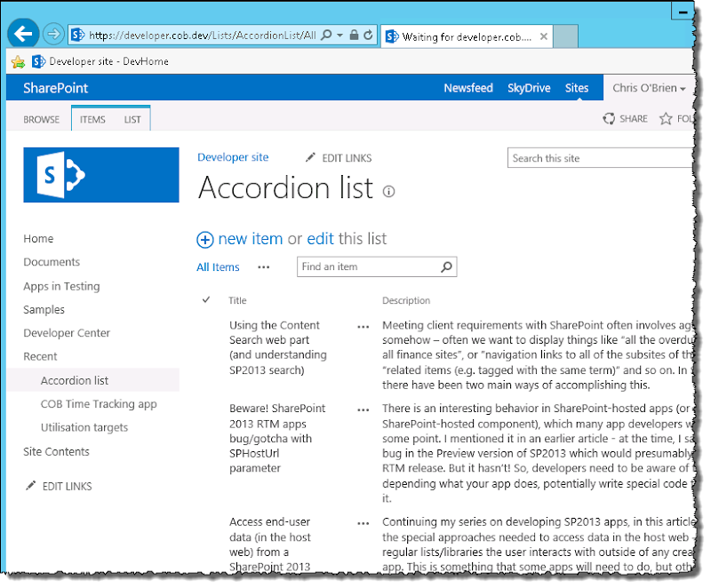Expand the Chris O'Brien user menu
The height and width of the screenshot is (588, 711).
(x=649, y=88)
